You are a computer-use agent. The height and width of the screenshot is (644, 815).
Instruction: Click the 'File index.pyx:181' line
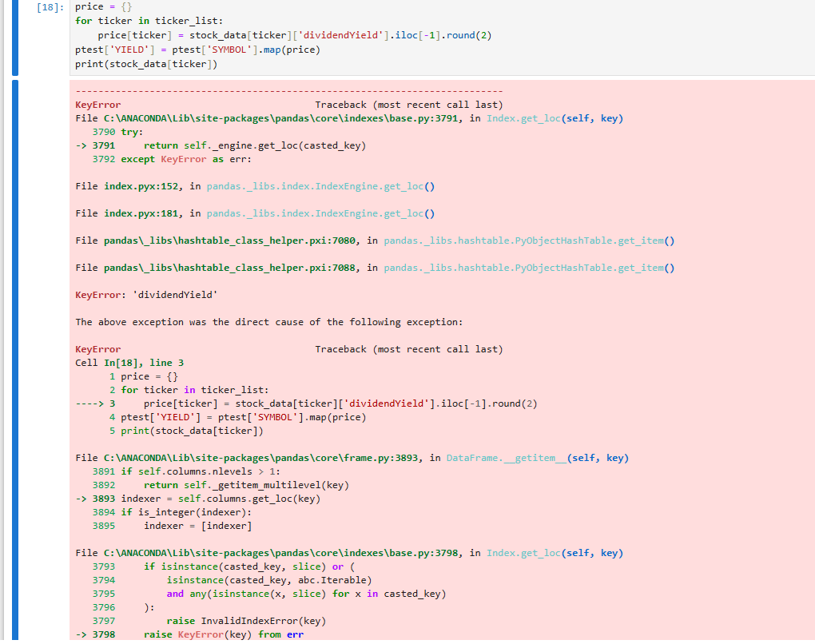click(255, 213)
